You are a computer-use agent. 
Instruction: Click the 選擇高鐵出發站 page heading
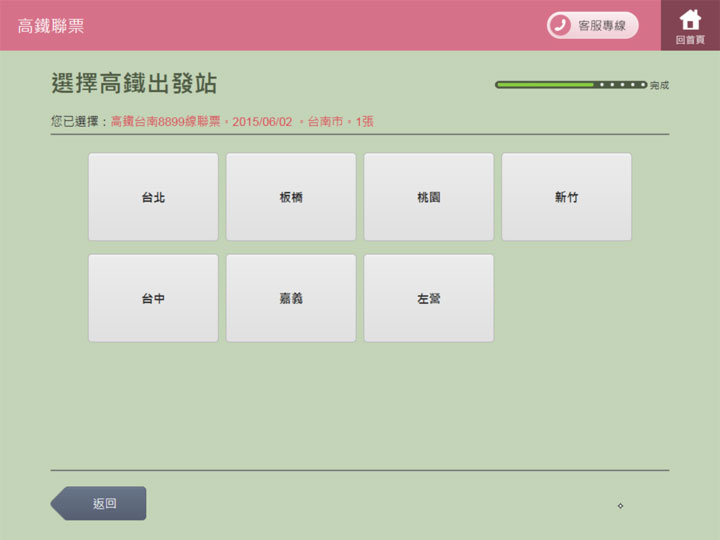[134, 83]
